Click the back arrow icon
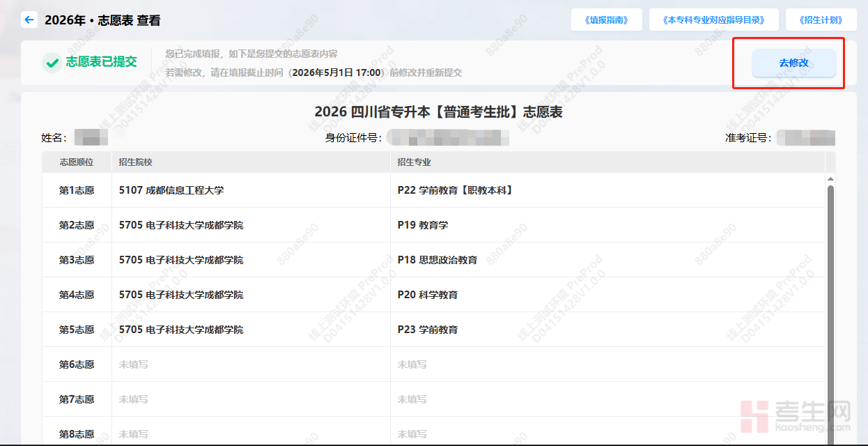Screen dimensions: 868x446 click(29, 20)
